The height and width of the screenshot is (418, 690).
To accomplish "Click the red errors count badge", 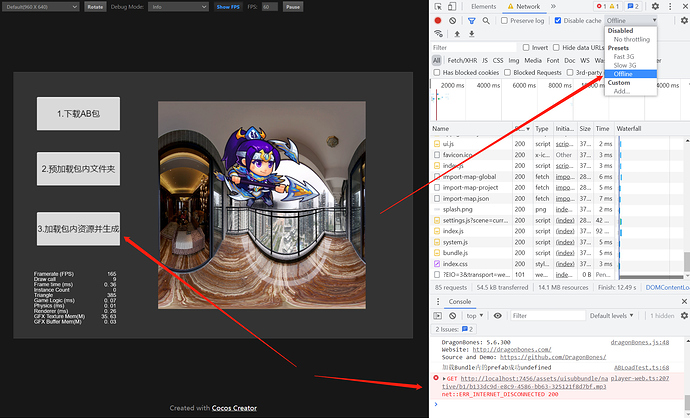I will [601, 7].
